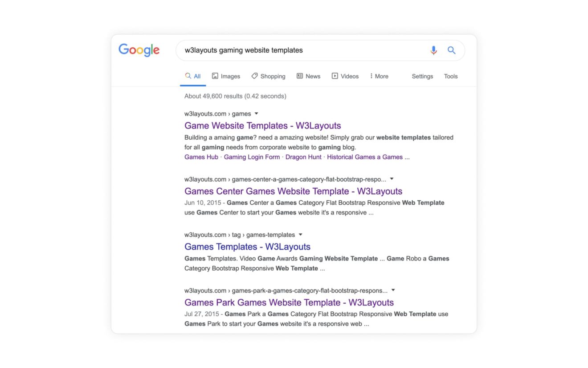The width and height of the screenshot is (588, 368).
Task: Open the Dragon Hunt sitelink
Action: click(303, 157)
